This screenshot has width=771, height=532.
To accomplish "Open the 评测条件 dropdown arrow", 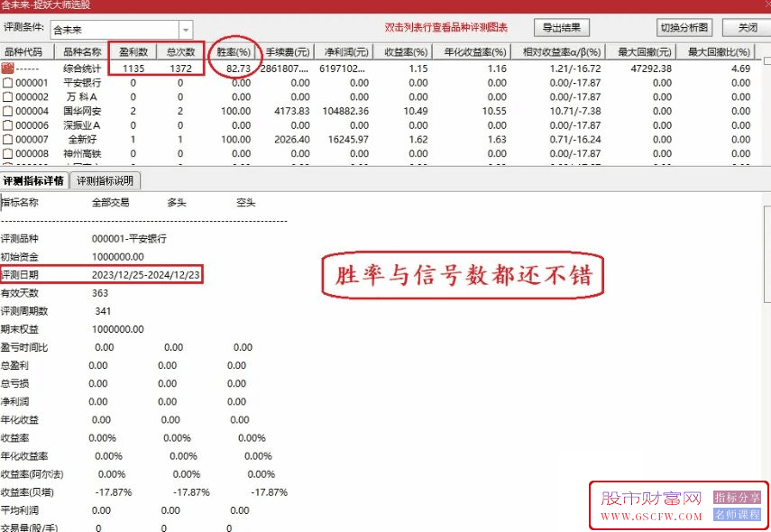I will [186, 30].
